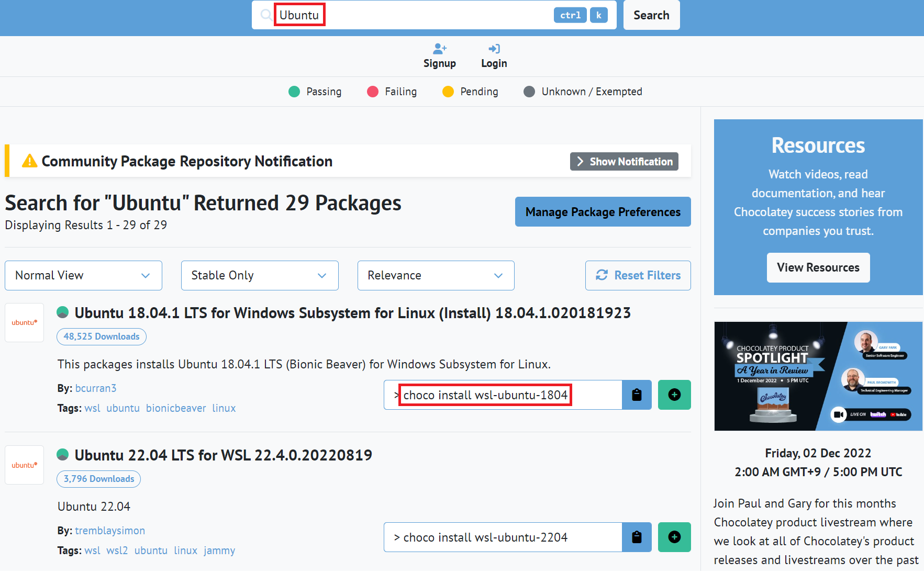The height and width of the screenshot is (573, 924).
Task: Click Reset Filters
Action: click(x=638, y=275)
